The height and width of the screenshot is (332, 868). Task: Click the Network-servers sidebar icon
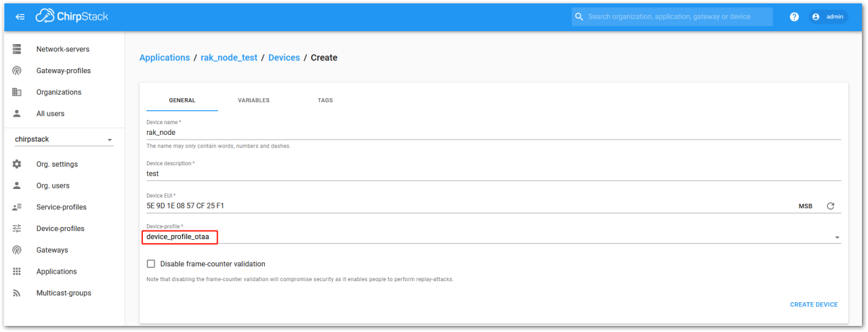[x=17, y=49]
